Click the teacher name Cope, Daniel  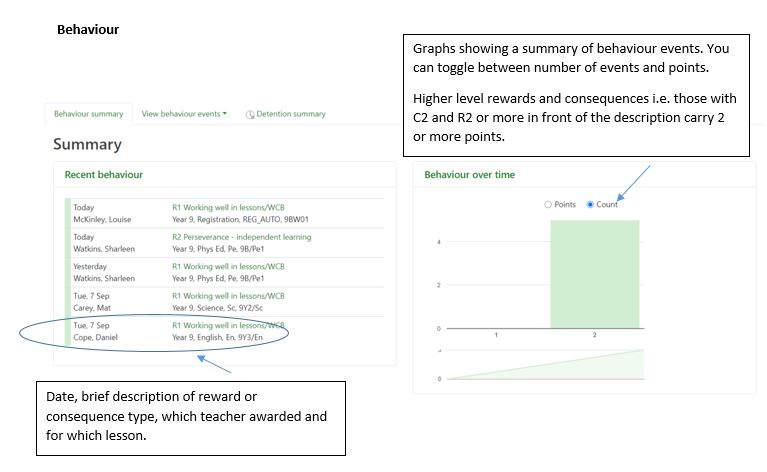pos(95,337)
